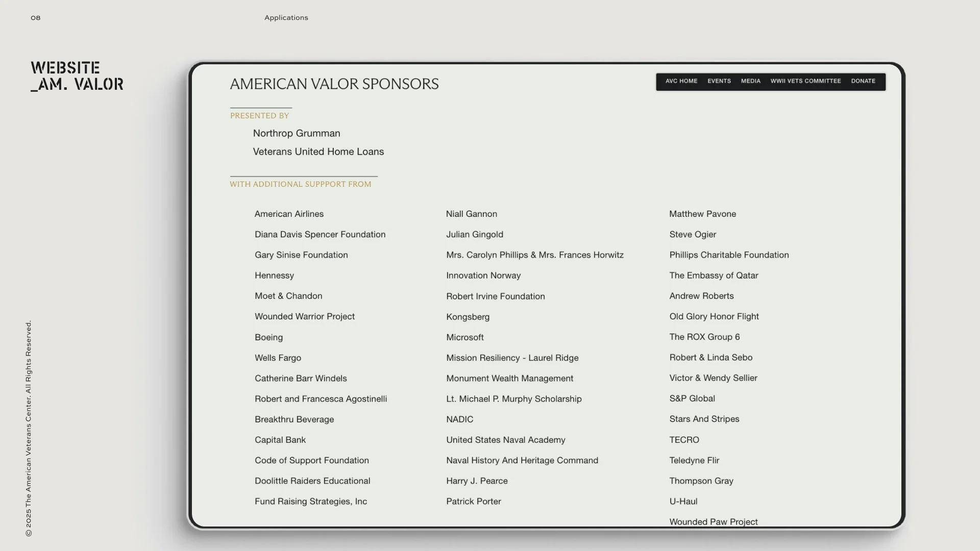Select the Hennessy sponsor
Screen dimensions: 980x551
coord(274,275)
